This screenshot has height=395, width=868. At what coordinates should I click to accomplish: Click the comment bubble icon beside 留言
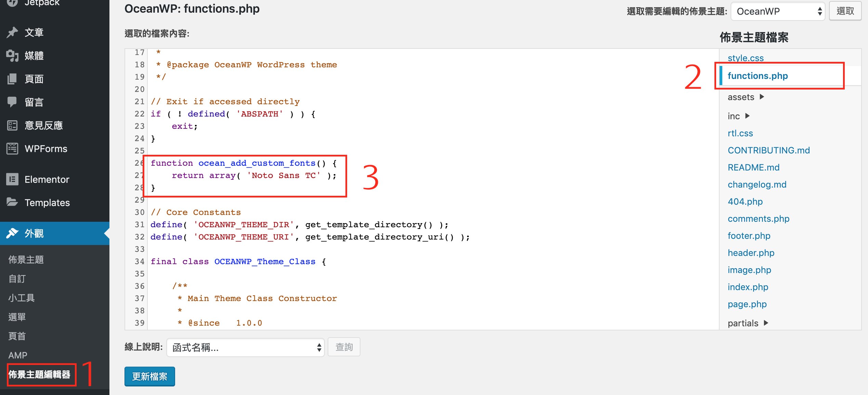tap(12, 102)
